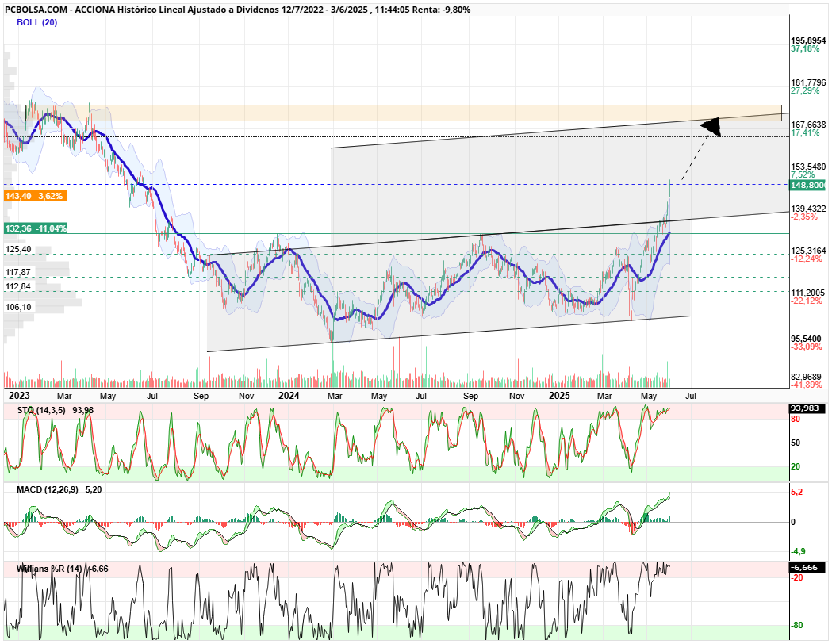Select the Williams %R (14) -6,66 indicator label
The height and width of the screenshot is (644, 832).
62,569
